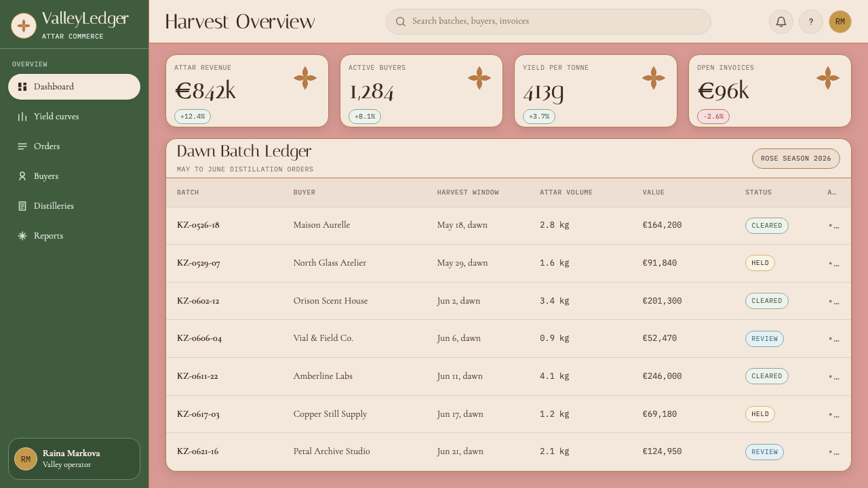The height and width of the screenshot is (488, 868).
Task: Click harvest window Jun 17, dawn
Action: (x=460, y=414)
